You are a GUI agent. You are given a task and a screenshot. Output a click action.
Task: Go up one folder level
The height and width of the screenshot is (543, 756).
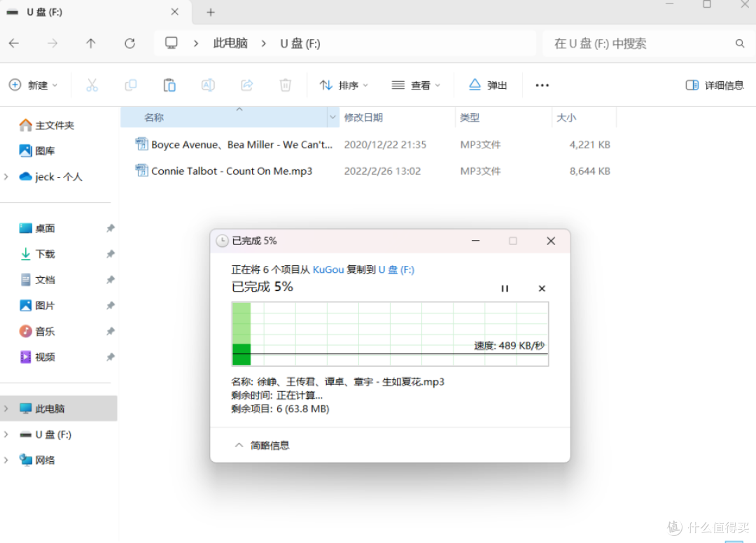point(90,43)
